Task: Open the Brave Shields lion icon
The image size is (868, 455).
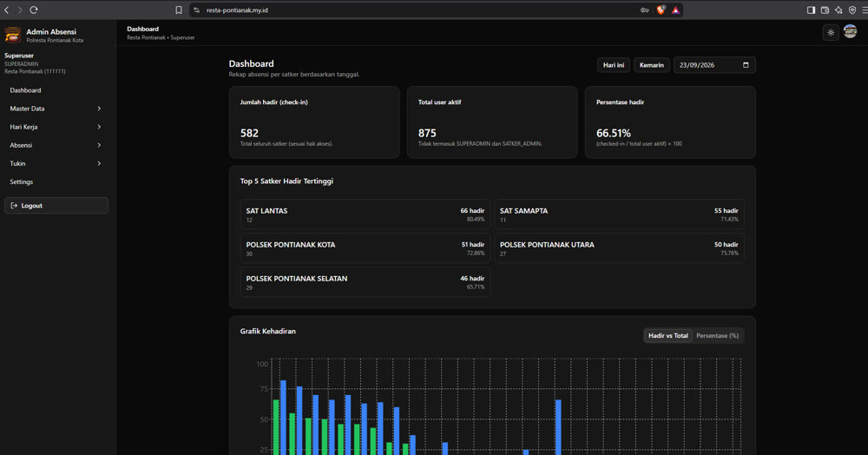Action: point(661,10)
